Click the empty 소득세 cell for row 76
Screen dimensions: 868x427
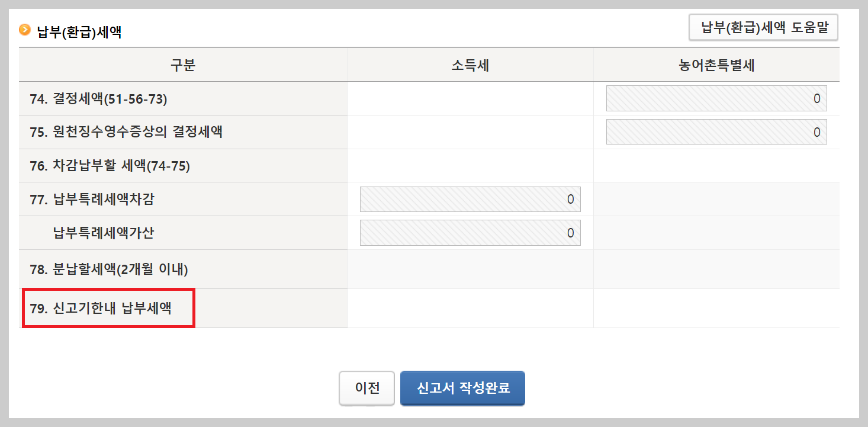point(470,165)
